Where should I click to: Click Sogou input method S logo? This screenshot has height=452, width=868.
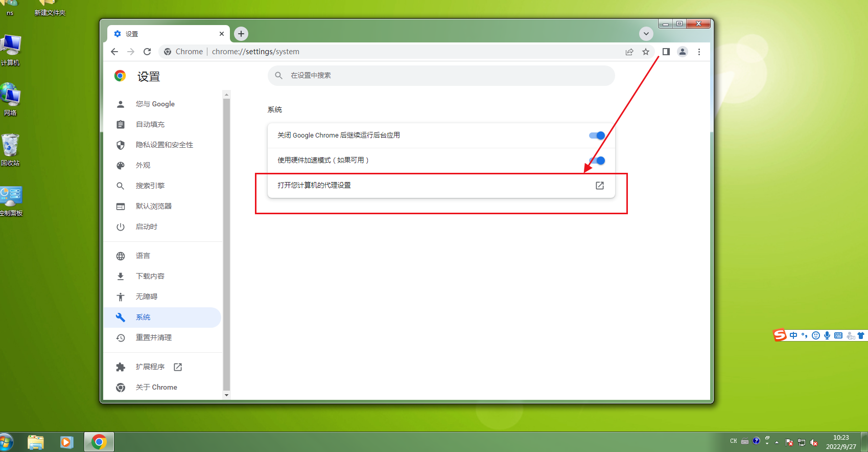coord(780,335)
